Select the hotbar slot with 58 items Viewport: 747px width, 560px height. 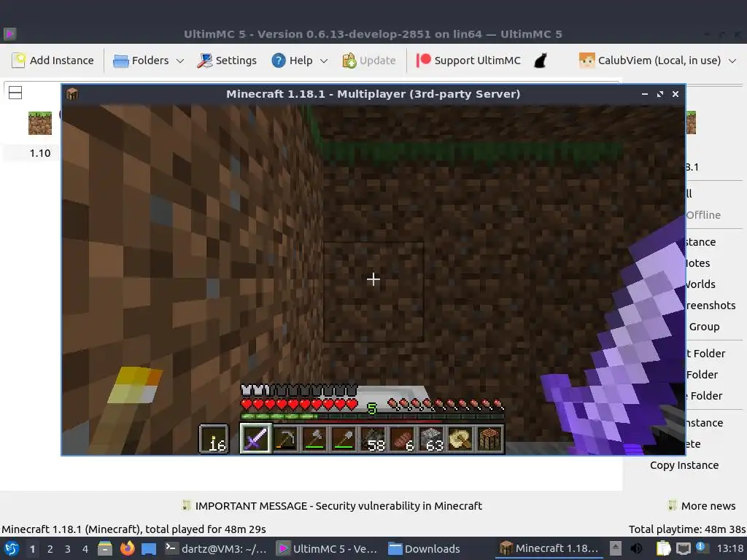[373, 438]
